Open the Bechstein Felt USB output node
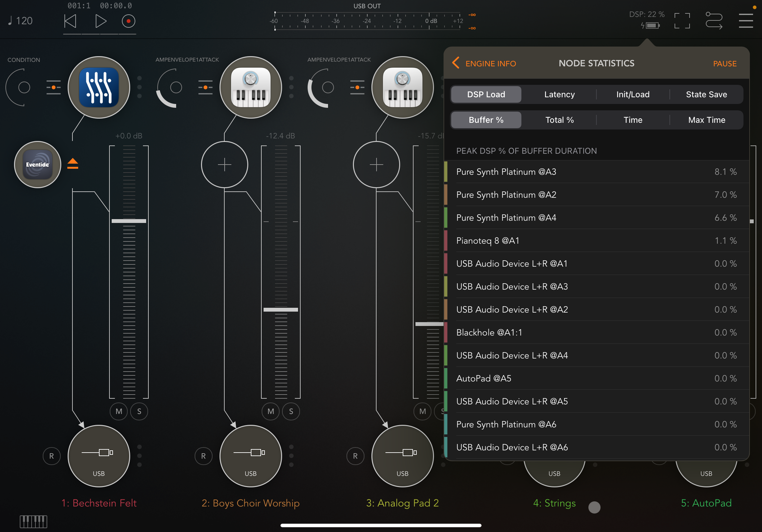The width and height of the screenshot is (762, 532). (99, 456)
